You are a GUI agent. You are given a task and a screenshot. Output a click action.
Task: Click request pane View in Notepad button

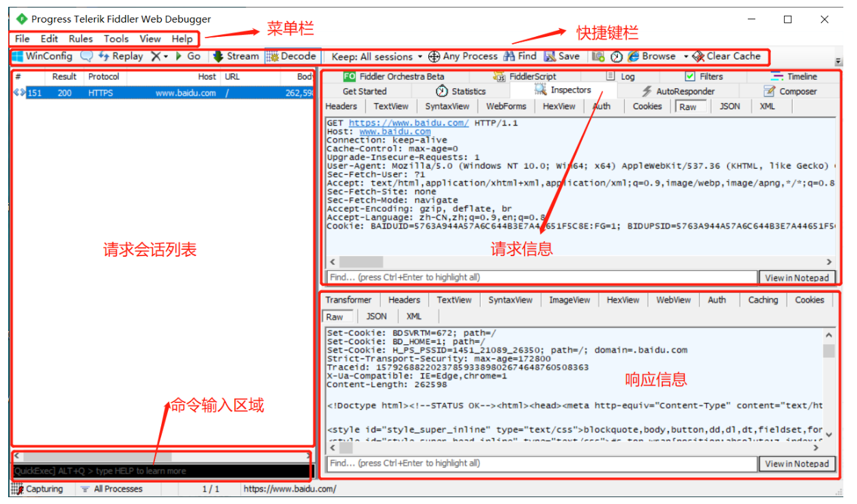click(x=797, y=277)
